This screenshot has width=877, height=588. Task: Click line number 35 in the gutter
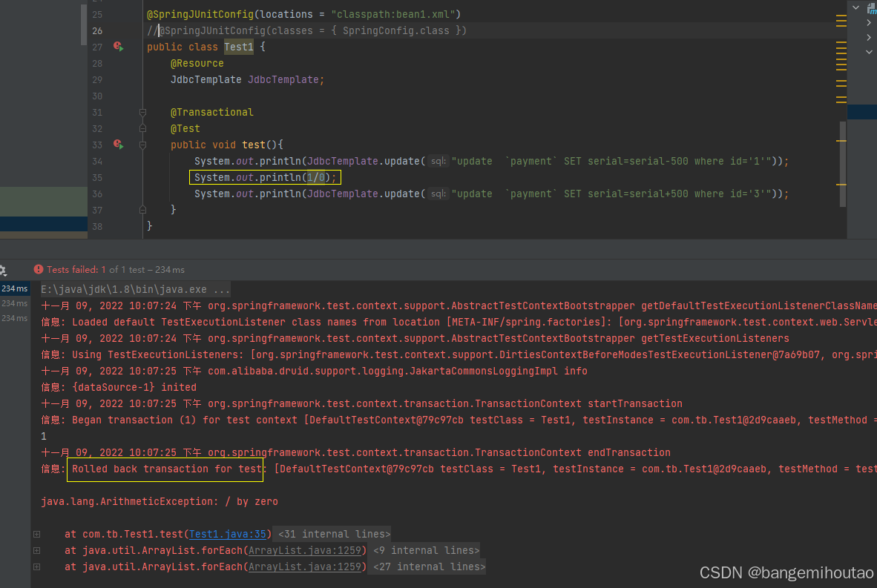coord(97,178)
